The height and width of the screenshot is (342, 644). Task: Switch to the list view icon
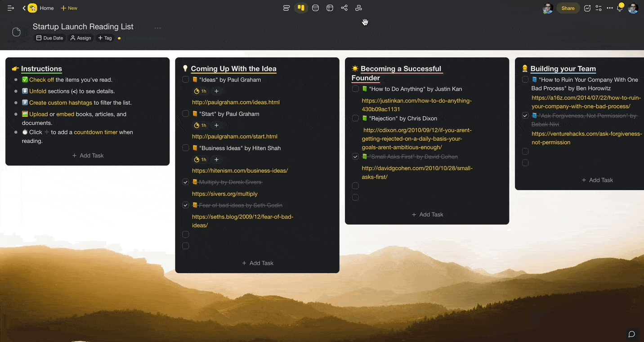pos(286,8)
